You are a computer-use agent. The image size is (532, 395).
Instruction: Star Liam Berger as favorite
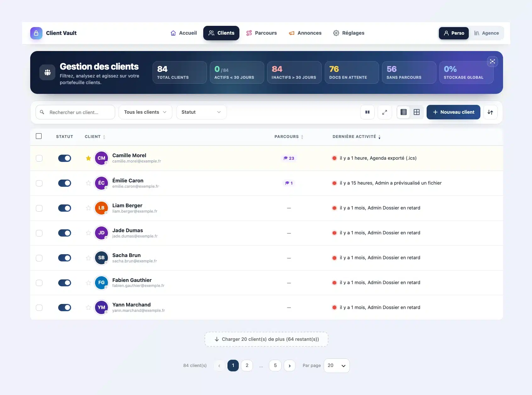(88, 208)
